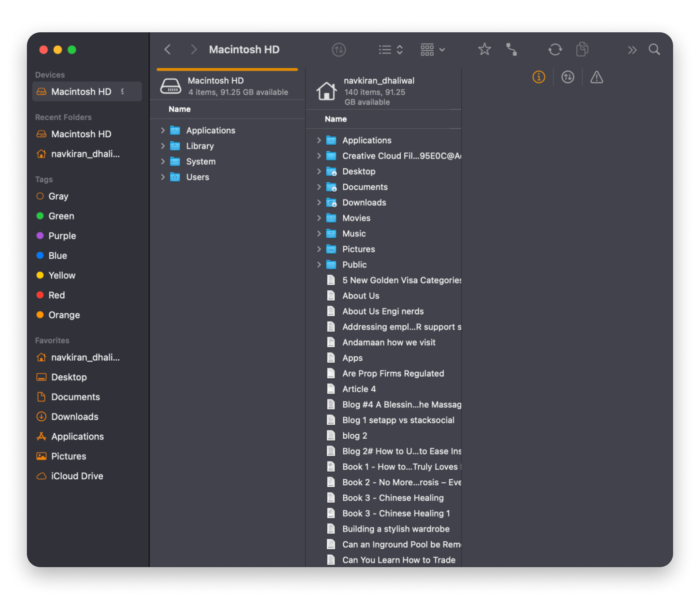Expand Downloads folder in home pane
This screenshot has height=603, width=700.
(x=319, y=202)
